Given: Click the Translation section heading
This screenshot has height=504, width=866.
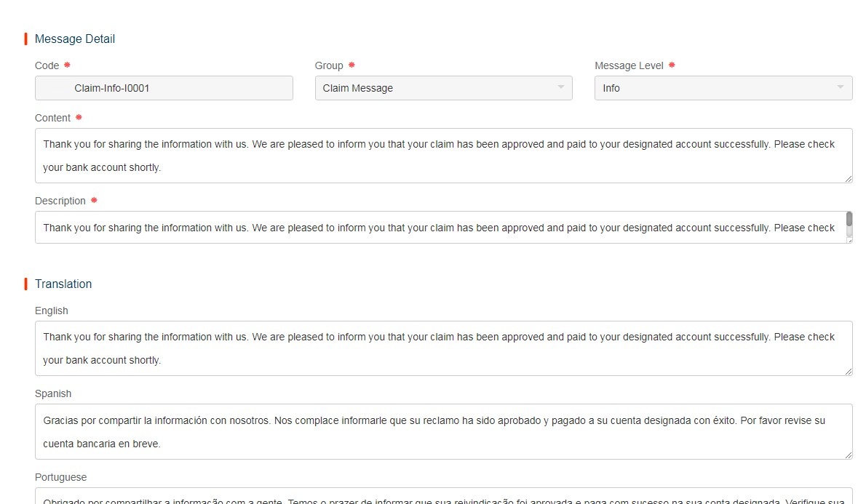Looking at the screenshot, I should click(x=63, y=284).
